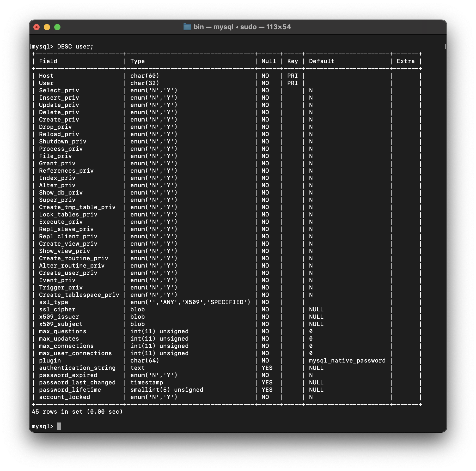Click the 'Repl_client_priv' field
Screen dimensions: 476x471
68,237
